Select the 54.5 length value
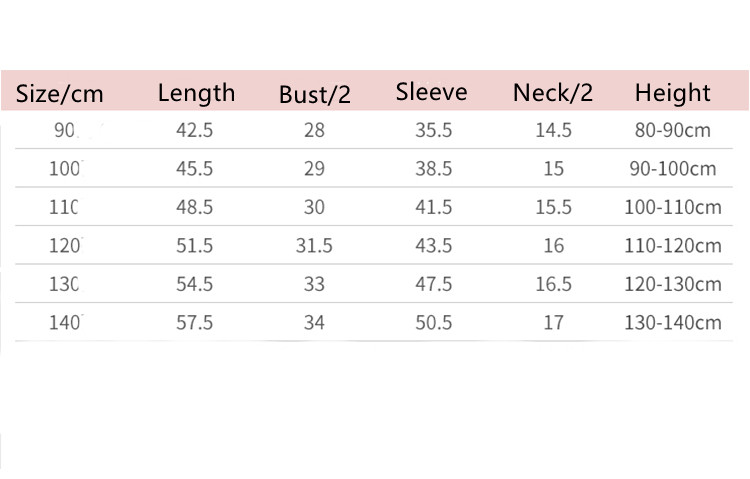Viewport: 750px width, 479px height. [x=195, y=284]
